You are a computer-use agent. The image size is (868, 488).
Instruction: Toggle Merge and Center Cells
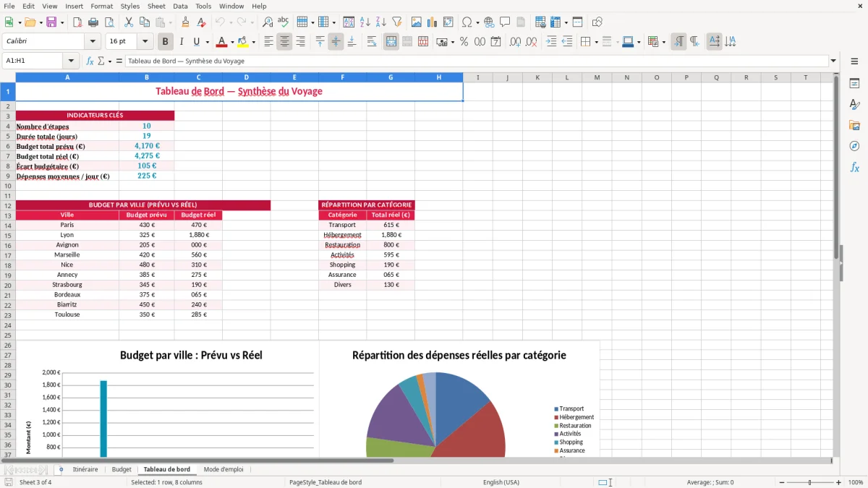391,42
